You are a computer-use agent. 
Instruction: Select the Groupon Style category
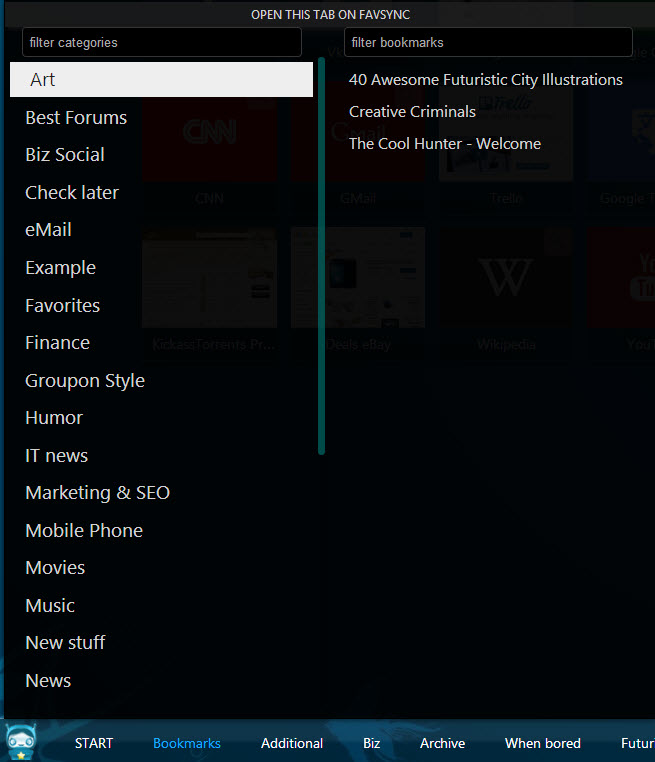pos(85,381)
